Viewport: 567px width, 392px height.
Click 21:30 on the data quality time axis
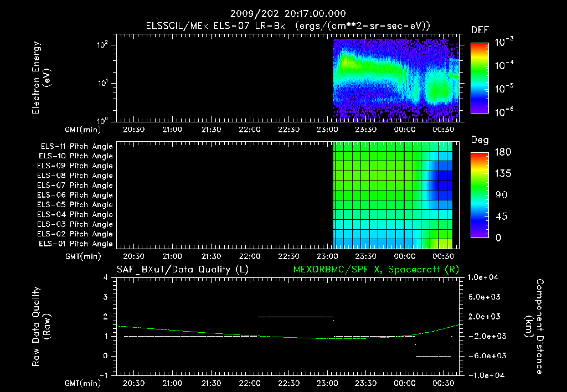click(x=211, y=383)
